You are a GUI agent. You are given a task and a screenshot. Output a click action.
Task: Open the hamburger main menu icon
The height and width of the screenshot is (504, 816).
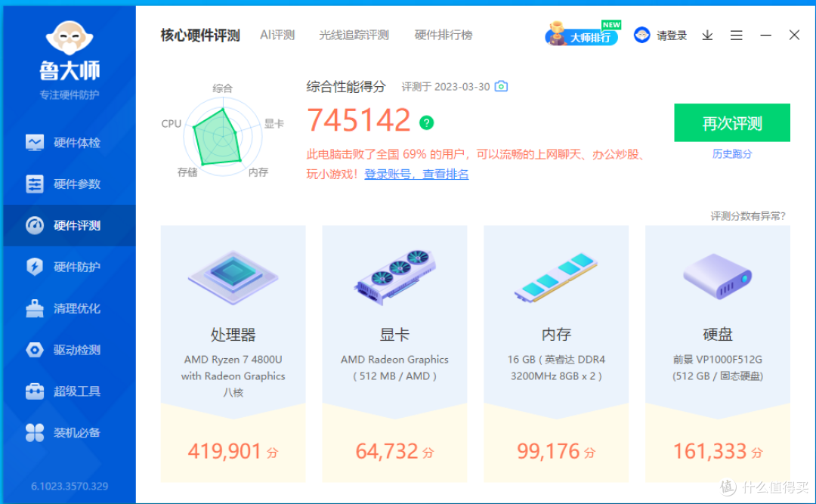tap(737, 35)
